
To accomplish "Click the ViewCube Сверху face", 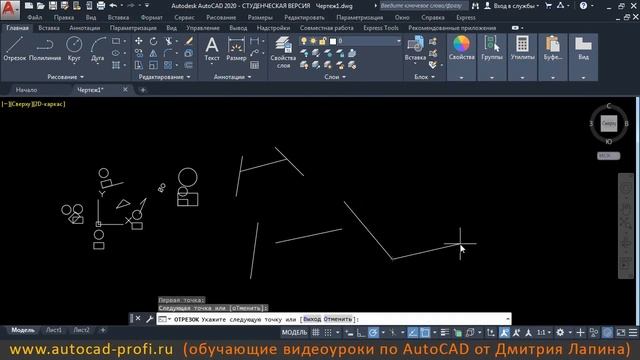I will coord(609,123).
